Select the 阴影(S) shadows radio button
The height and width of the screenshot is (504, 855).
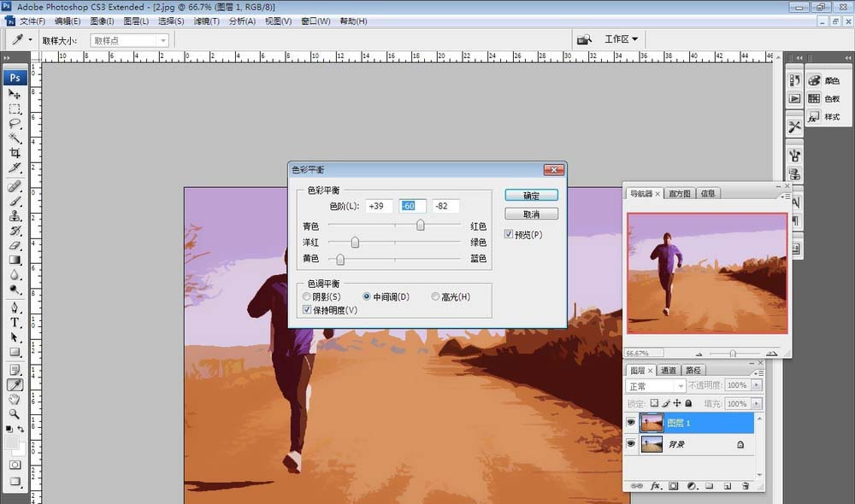pyautogui.click(x=306, y=296)
